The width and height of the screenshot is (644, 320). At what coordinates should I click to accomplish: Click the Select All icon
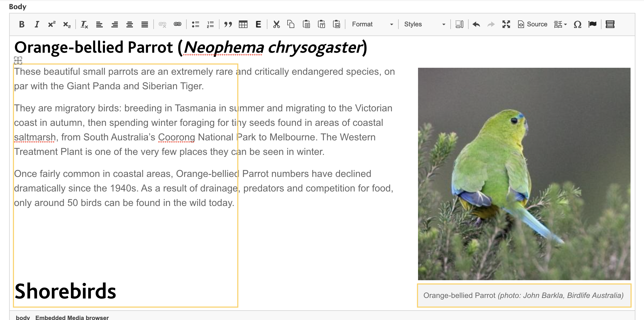click(459, 24)
